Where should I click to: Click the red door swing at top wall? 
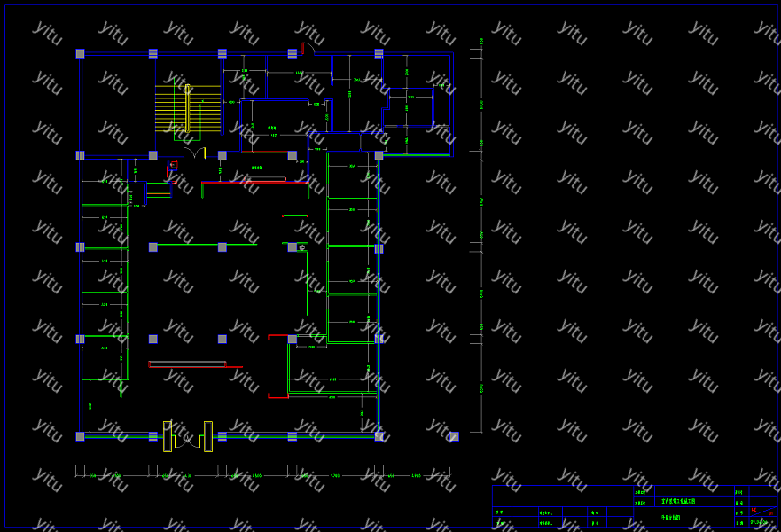click(x=306, y=48)
